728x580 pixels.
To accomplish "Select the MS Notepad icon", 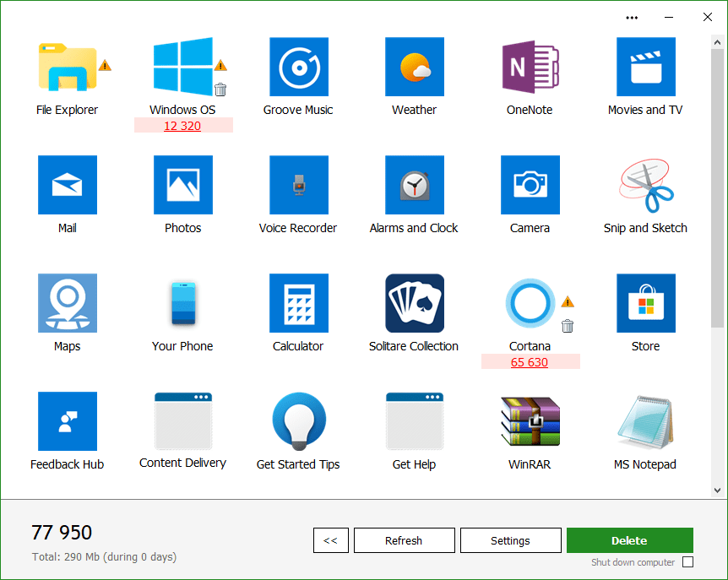I will point(645,420).
